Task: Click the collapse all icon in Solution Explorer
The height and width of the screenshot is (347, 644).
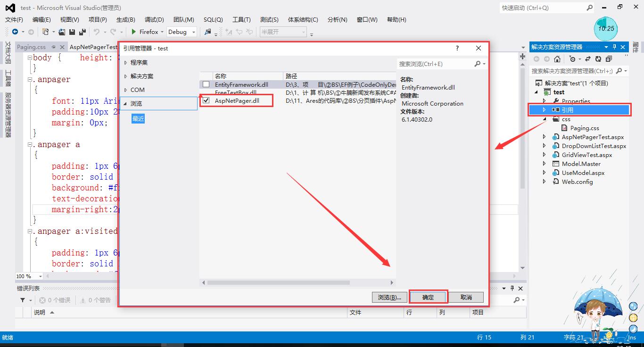Action: point(609,59)
